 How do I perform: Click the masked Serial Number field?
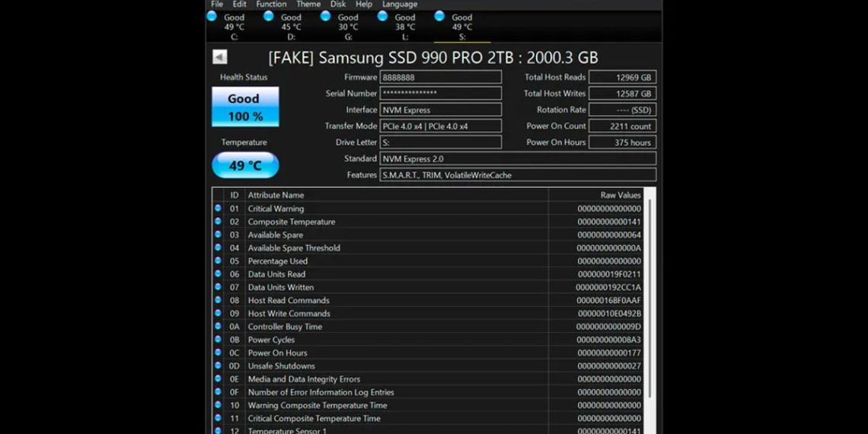click(441, 94)
